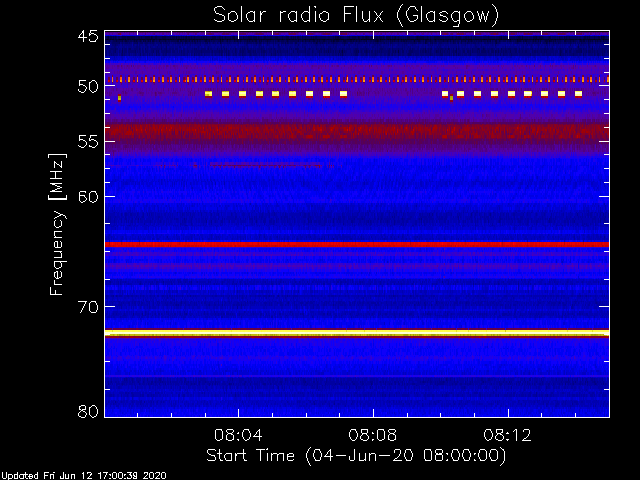Click the 08:12 time tick label
This screenshot has height=480, width=640.
pyautogui.click(x=508, y=435)
